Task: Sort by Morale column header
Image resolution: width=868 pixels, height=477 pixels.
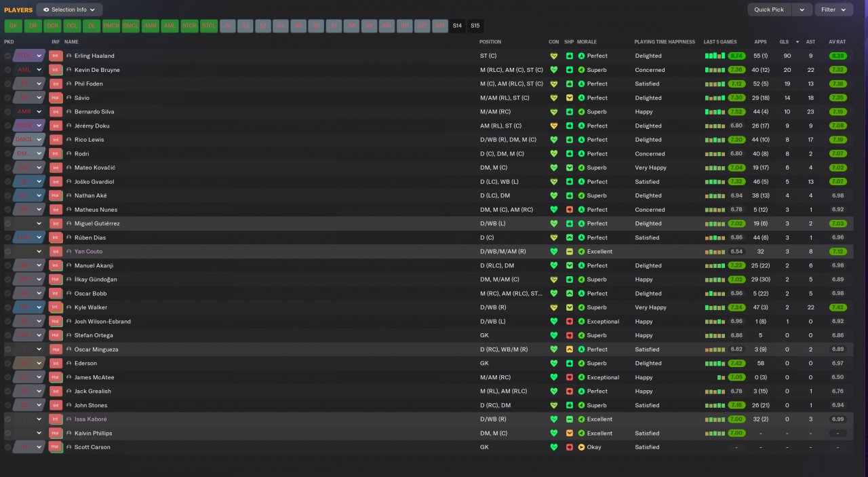Action: (587, 41)
